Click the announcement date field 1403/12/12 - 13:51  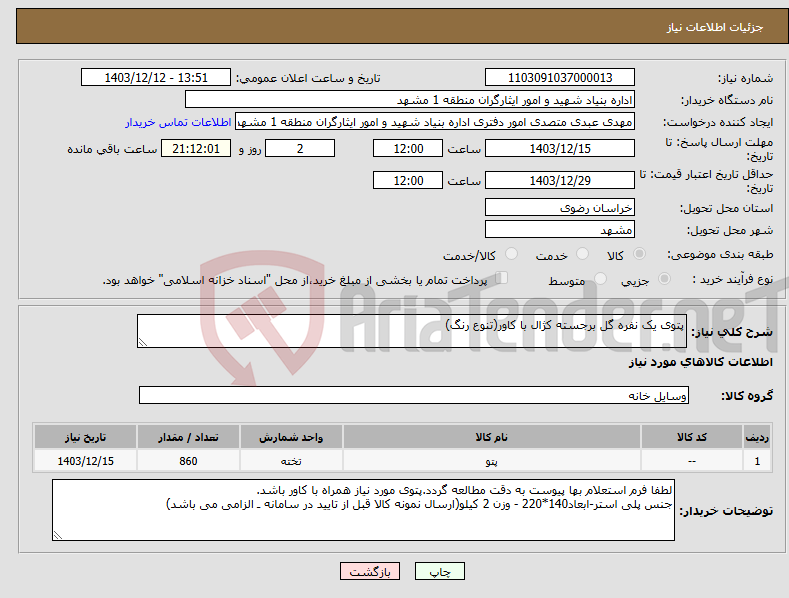click(x=156, y=78)
